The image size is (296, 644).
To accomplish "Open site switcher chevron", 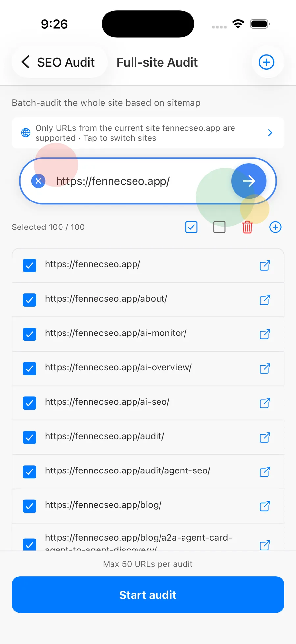I will tap(270, 133).
